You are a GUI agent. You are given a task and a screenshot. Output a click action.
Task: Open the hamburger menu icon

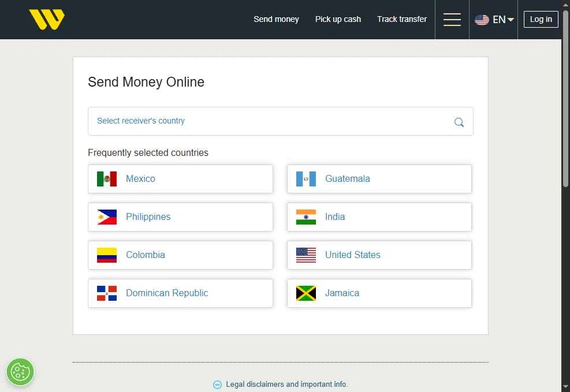452,20
